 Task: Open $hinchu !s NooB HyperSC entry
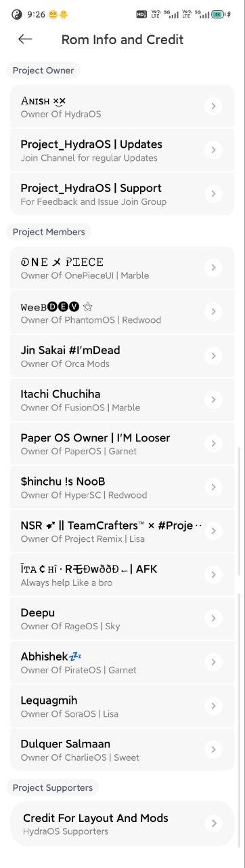122,487
